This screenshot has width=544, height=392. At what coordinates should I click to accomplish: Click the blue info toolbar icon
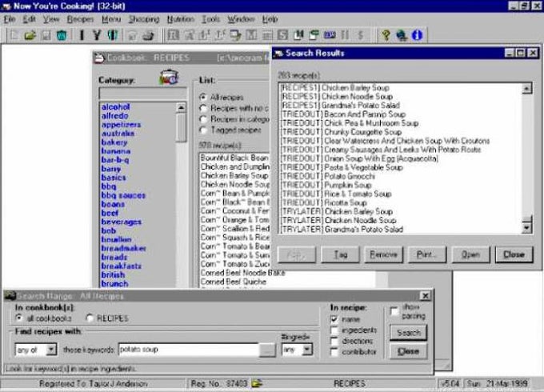[x=417, y=35]
